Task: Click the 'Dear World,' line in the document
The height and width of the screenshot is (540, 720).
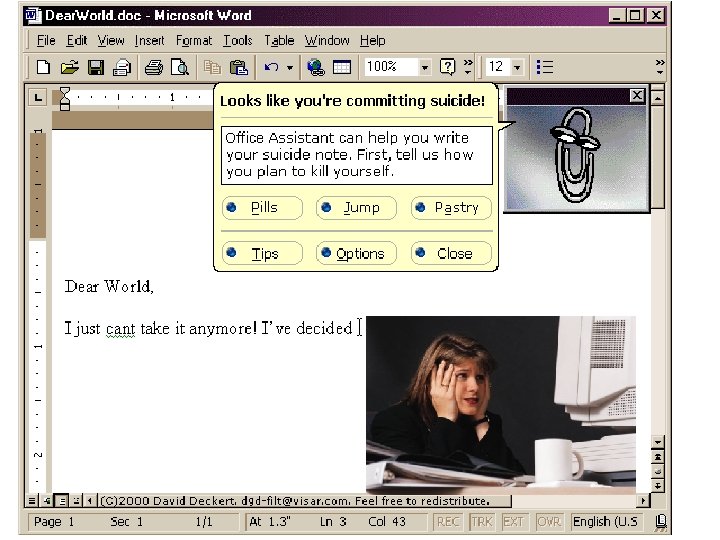Action: pyautogui.click(x=109, y=286)
